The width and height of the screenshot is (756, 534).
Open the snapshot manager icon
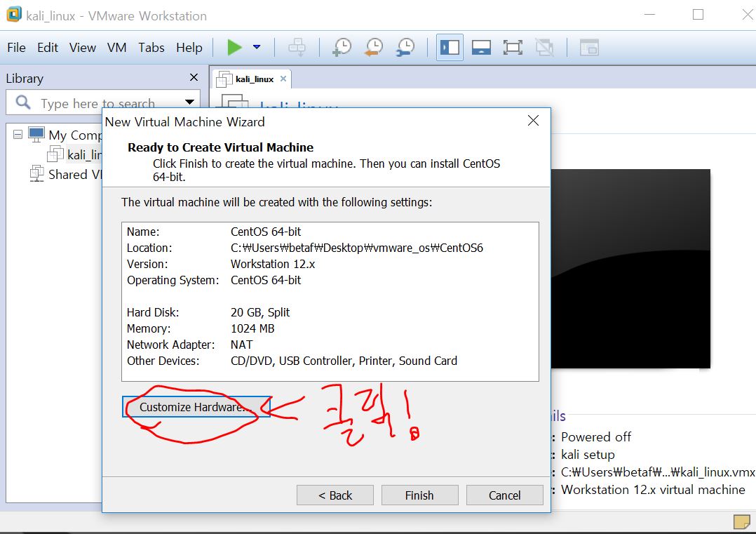pos(405,47)
